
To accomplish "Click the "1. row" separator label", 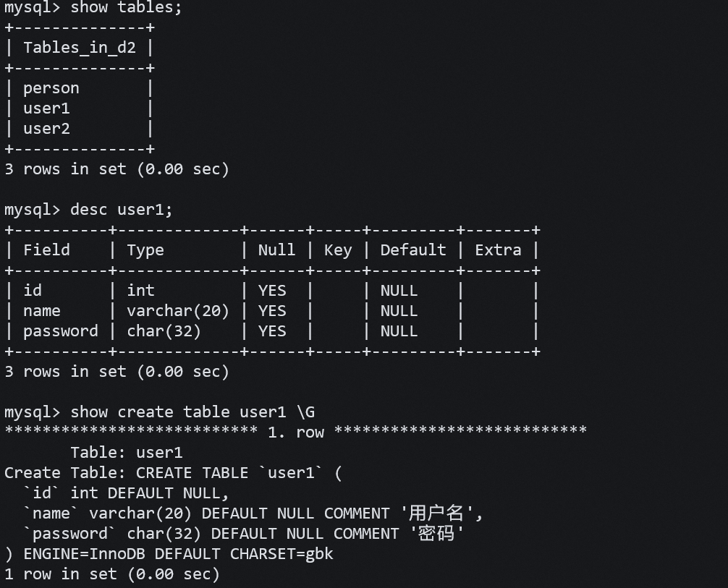I will tap(296, 433).
